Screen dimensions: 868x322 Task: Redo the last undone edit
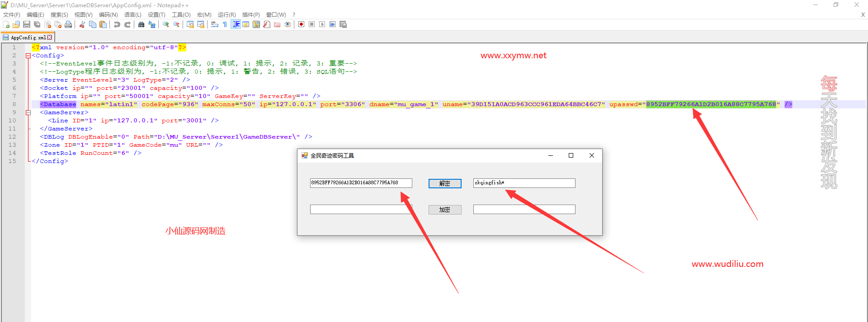coord(127,24)
